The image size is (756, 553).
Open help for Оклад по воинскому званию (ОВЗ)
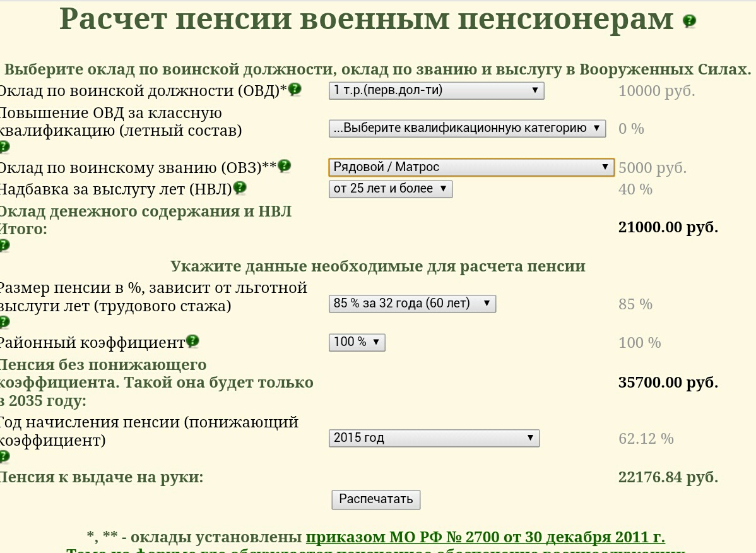[285, 166]
